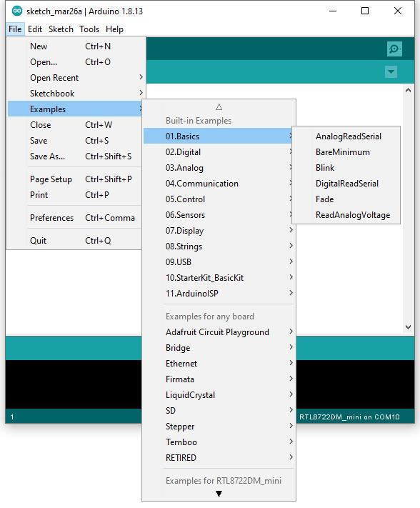Load the DigitalReadSerial example sketch
Image resolution: width=420 pixels, height=508 pixels.
click(x=346, y=184)
